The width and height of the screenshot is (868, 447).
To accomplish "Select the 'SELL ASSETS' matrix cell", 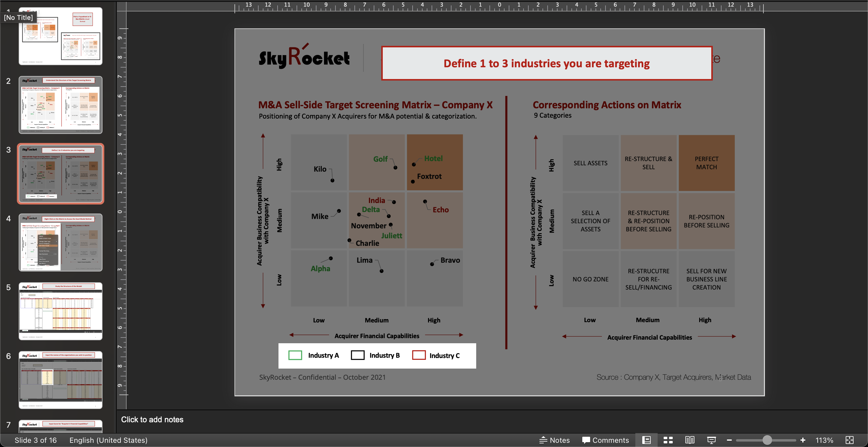I will [x=590, y=163].
